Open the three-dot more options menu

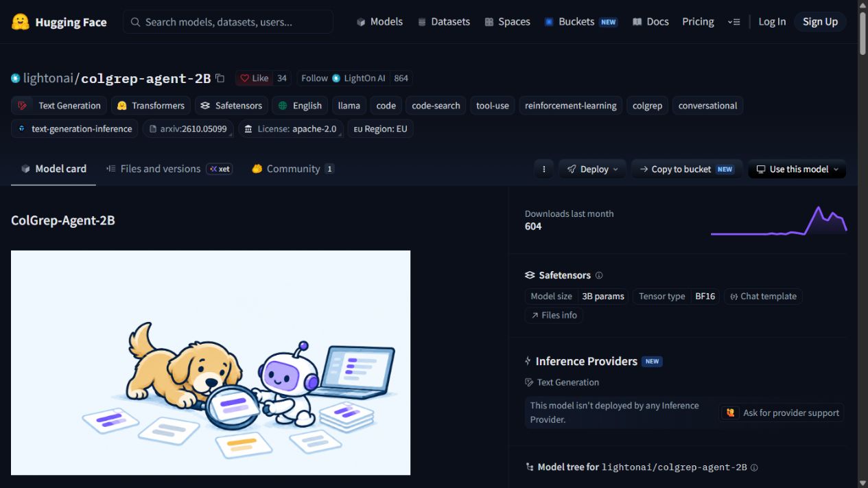coord(543,169)
